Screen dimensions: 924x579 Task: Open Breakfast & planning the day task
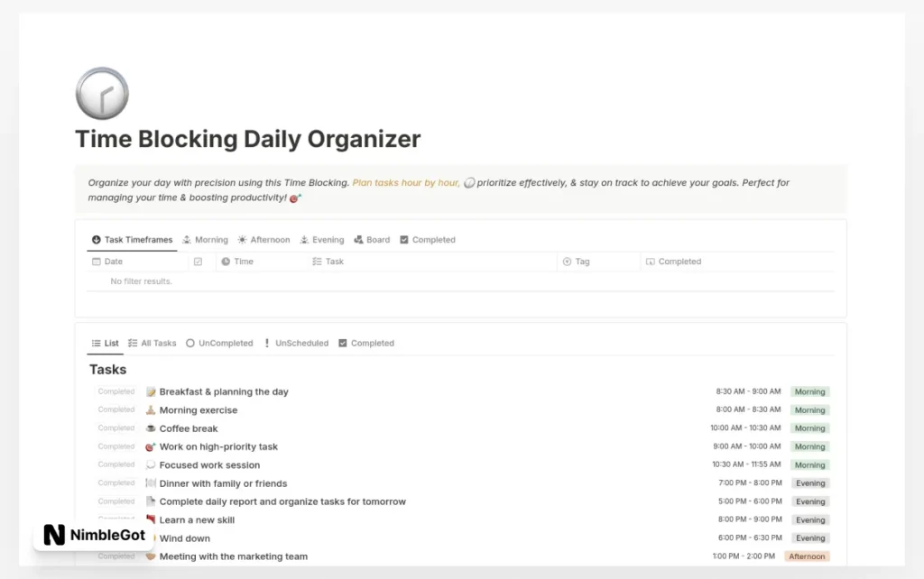[x=224, y=391]
